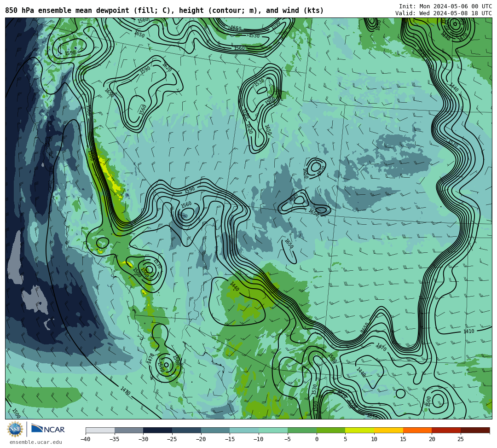Pick the darkest navy -30 to -25 swatch
The image size is (497, 448).
pyautogui.click(x=158, y=430)
